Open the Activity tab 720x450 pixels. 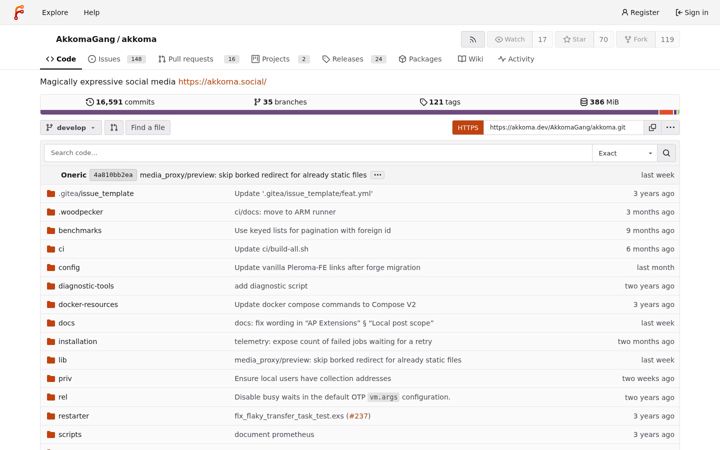point(516,59)
